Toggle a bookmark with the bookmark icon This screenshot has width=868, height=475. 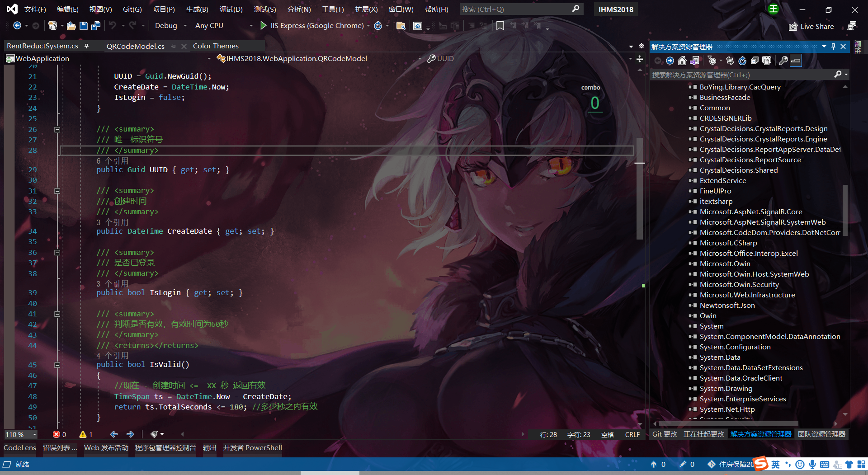[500, 26]
